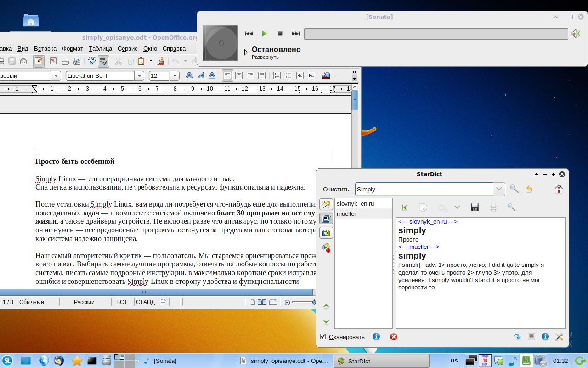Open the Формат menu in OpenOffice
588x368 pixels.
click(73, 48)
